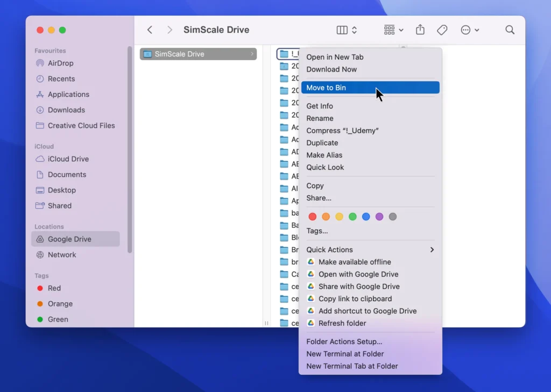This screenshot has width=551, height=392.
Task: Choose Move to Bin from the context menu
Action: 325,87
